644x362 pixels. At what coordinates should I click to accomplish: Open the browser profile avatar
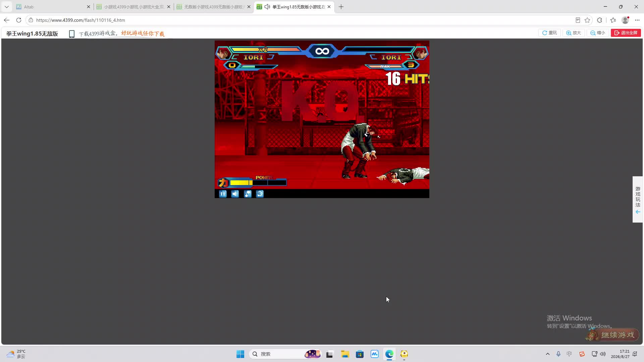625,20
